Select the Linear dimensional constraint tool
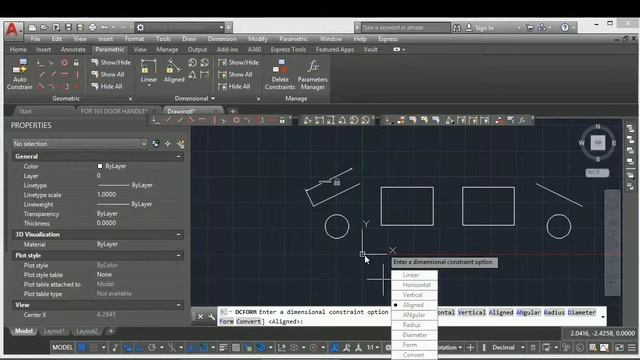Image resolution: width=640 pixels, height=360 pixels. pos(149,71)
